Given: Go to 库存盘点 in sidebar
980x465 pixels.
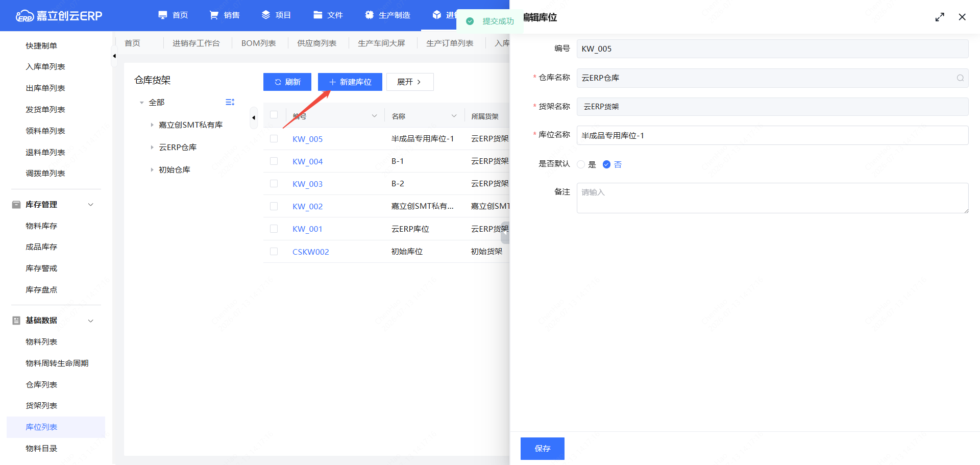Looking at the screenshot, I should tap(41, 290).
